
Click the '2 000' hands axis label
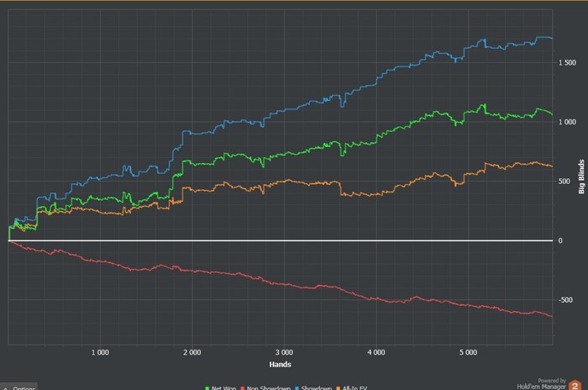pos(192,352)
